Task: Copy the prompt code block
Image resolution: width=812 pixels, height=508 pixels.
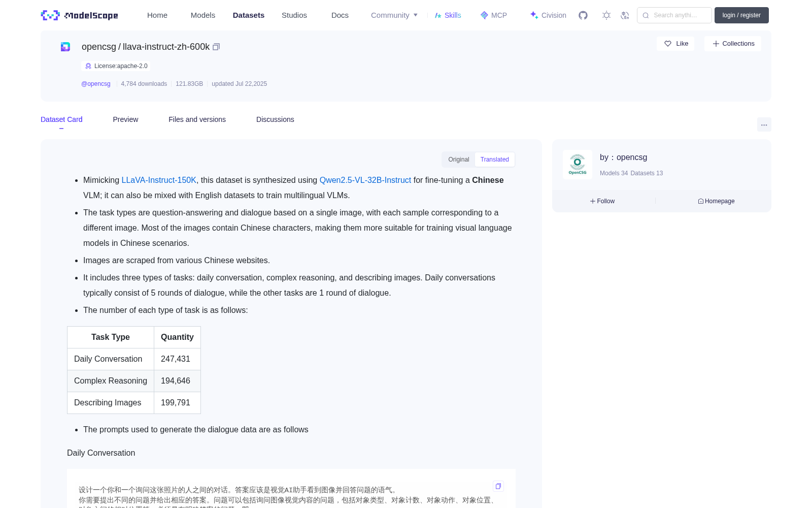Action: click(498, 486)
